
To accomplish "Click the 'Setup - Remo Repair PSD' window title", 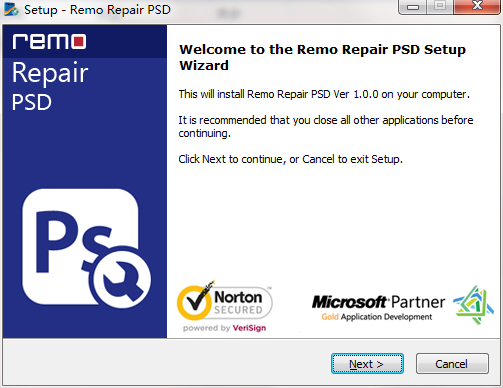I will [x=97, y=10].
